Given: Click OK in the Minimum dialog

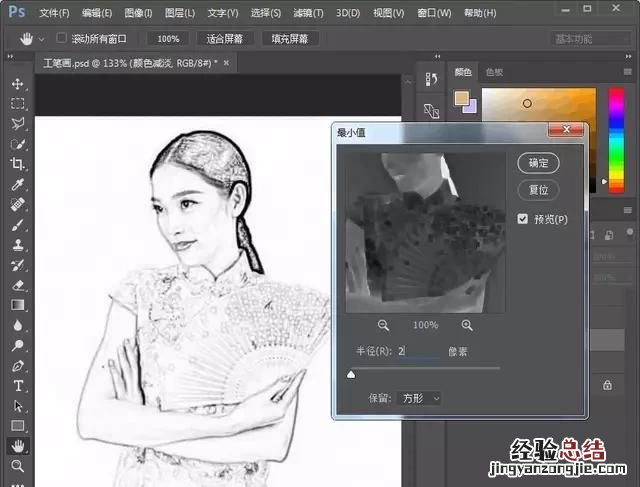Looking at the screenshot, I should point(538,163).
